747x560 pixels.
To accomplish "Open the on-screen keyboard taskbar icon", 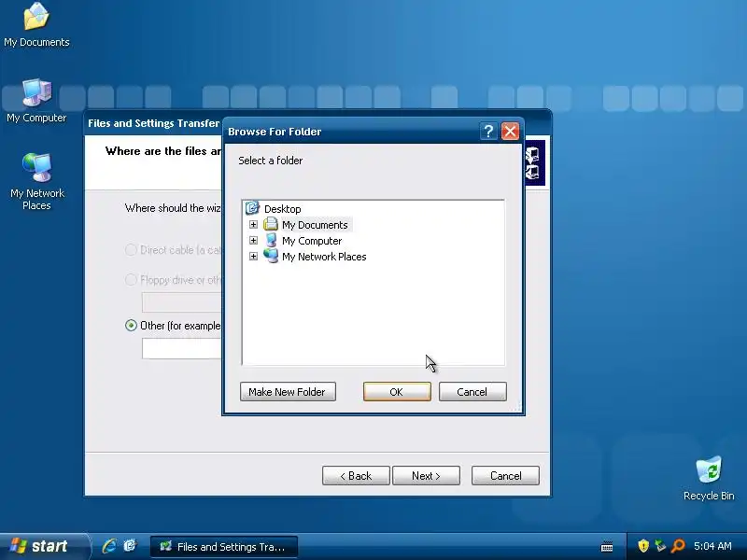I will click(607, 547).
